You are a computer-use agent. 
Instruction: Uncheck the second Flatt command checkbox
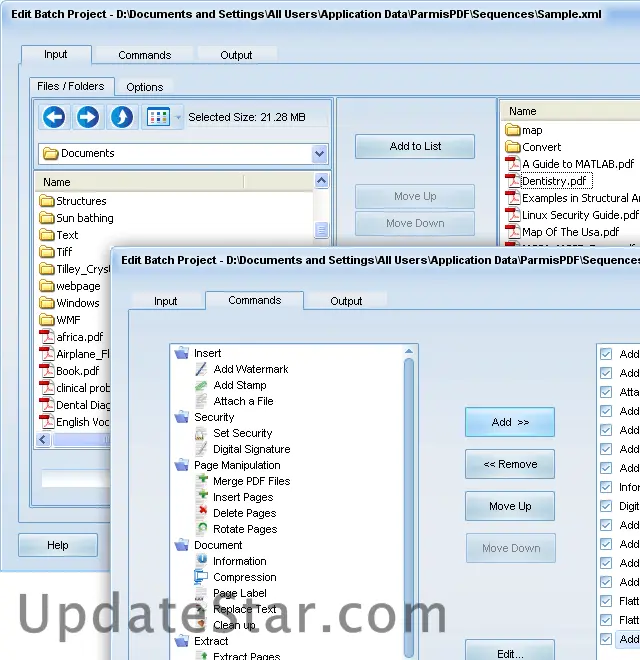pyautogui.click(x=606, y=620)
